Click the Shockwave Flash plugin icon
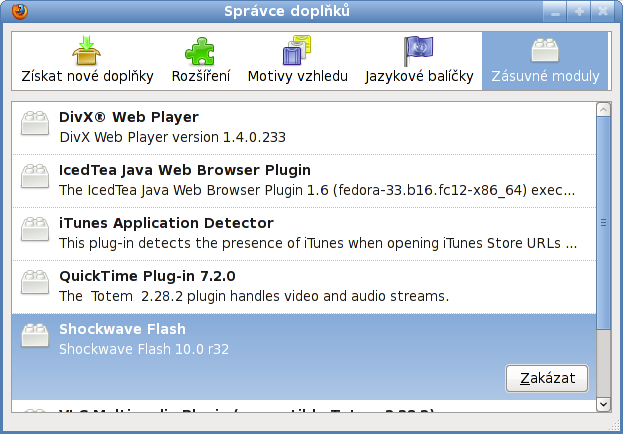623x434 pixels. pos(36,335)
